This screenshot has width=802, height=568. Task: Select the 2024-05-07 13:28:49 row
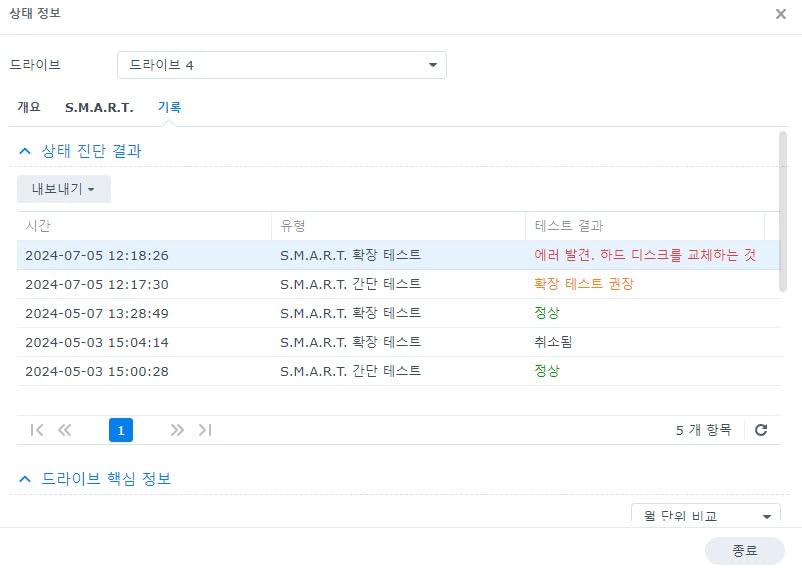coord(398,313)
